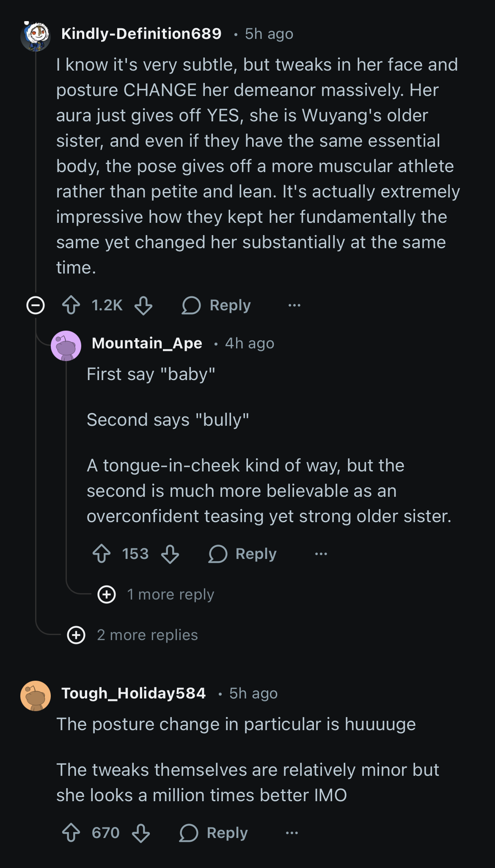Screen dimensions: 495x868
Task: Downvote Mountain_Ape's comment
Action: click(170, 554)
